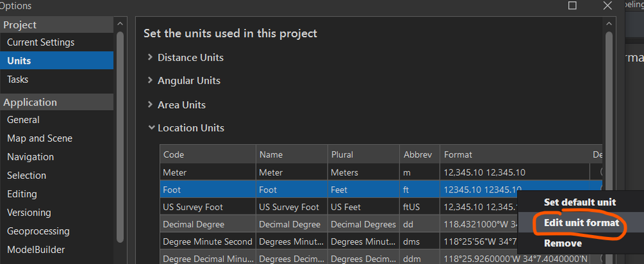Image resolution: width=644 pixels, height=264 pixels.
Task: Select the Meter row's default radio button
Action: 601,172
